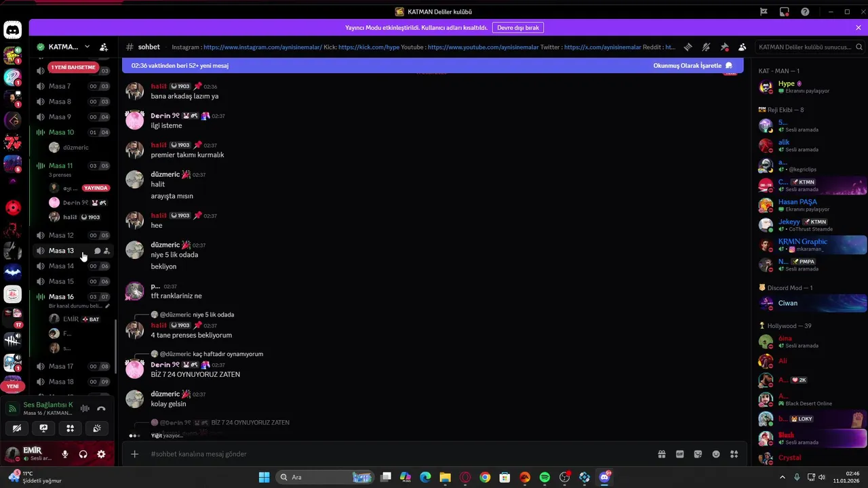Open voice connection signal details icon

tap(11, 408)
